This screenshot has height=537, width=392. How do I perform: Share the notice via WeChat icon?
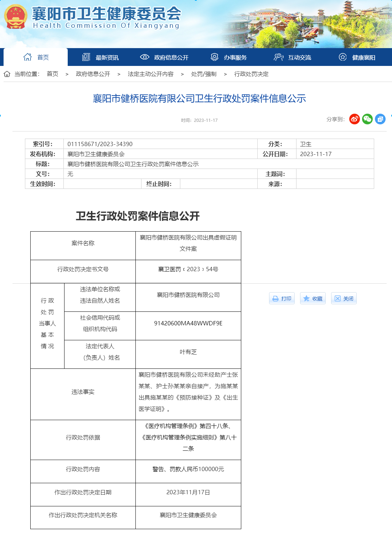(x=367, y=119)
